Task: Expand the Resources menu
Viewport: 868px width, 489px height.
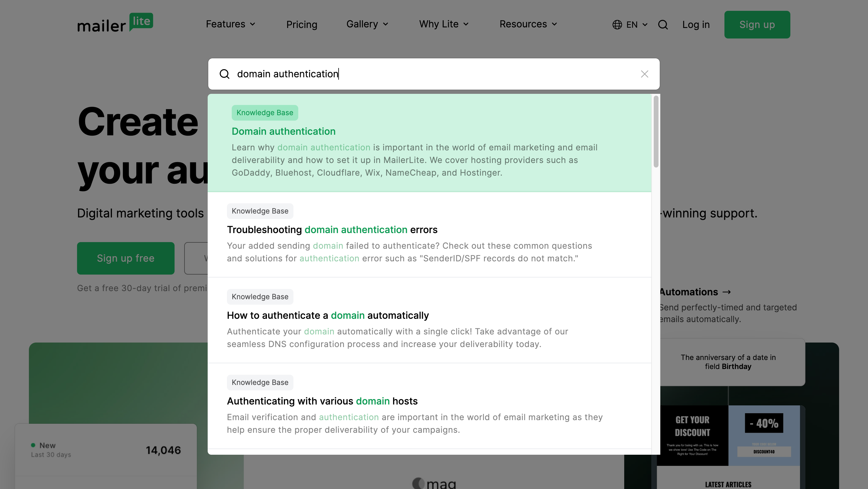Action: point(528,24)
